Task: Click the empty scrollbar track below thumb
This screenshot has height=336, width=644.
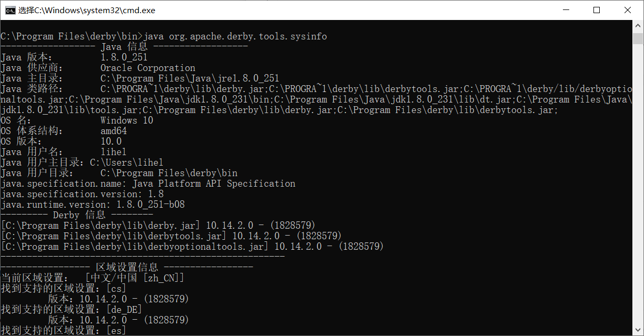Action: (x=638, y=184)
